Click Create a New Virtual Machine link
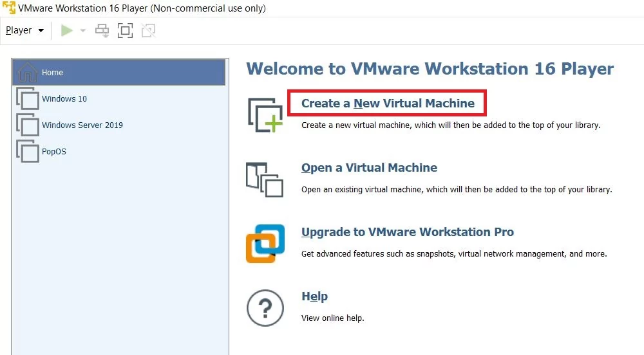This screenshot has width=644, height=355. click(x=388, y=104)
